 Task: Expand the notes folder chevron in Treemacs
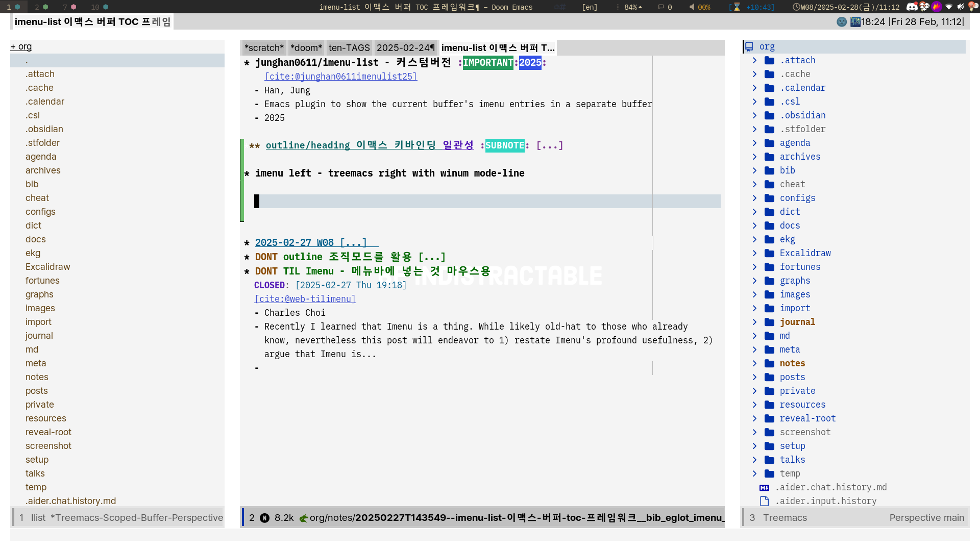click(754, 363)
